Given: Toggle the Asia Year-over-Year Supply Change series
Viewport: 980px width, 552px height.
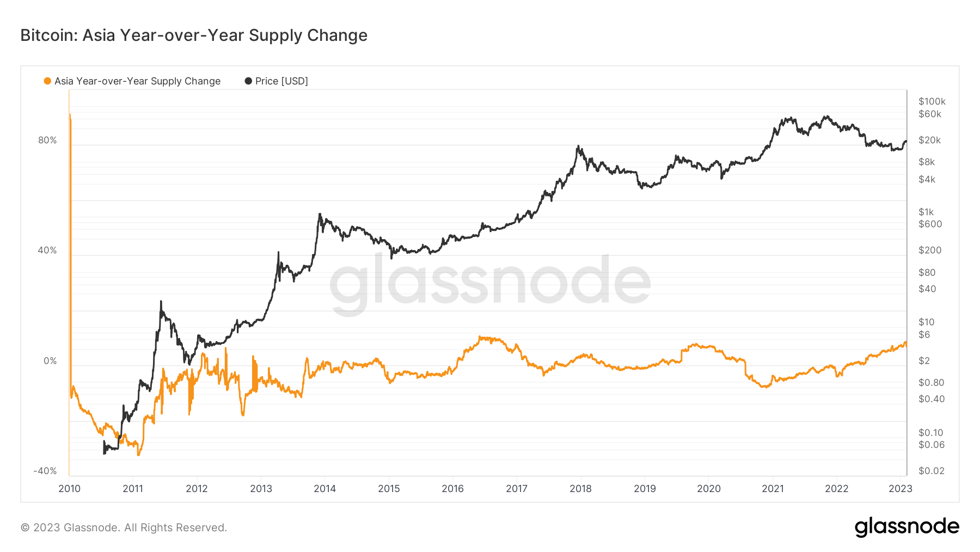Looking at the screenshot, I should [137, 81].
